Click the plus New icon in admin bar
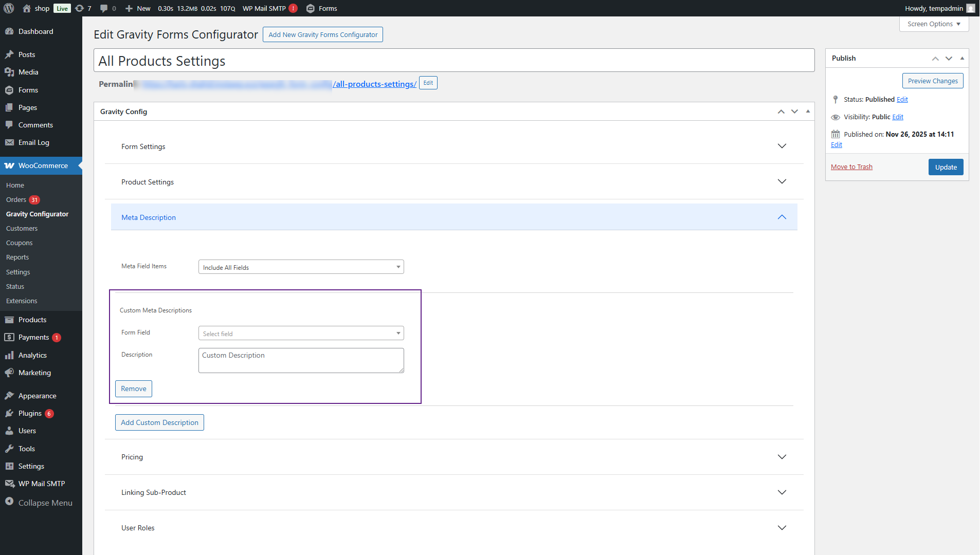Screen dimensions: 980x555 129,8
